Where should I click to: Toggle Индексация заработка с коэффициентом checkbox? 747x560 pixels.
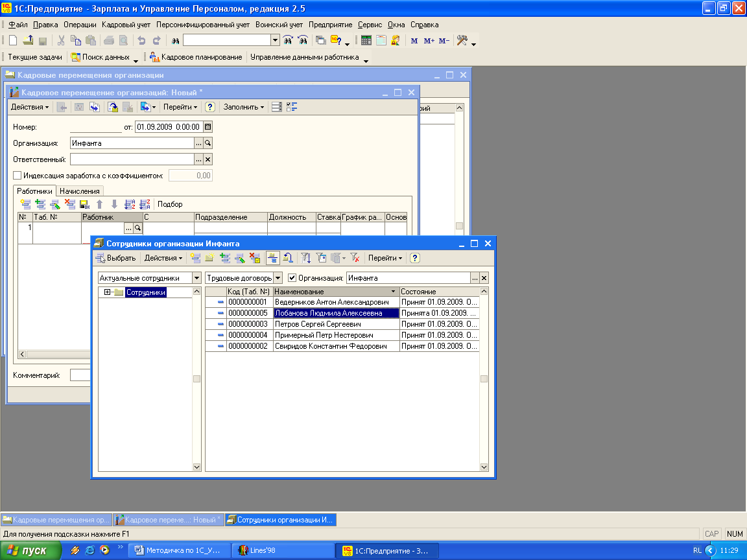[x=17, y=176]
